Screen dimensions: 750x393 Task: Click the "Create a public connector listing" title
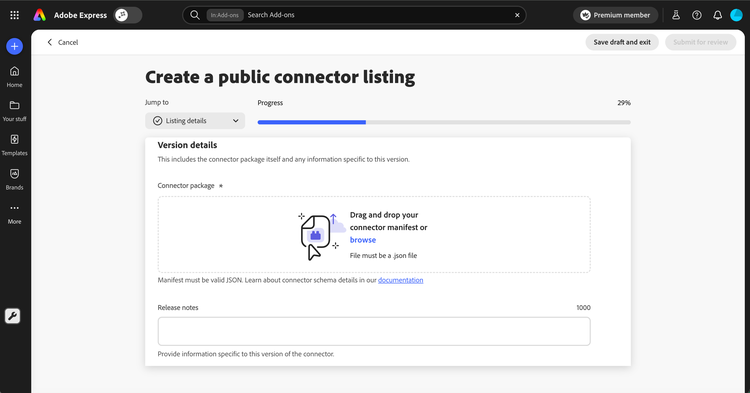(280, 77)
